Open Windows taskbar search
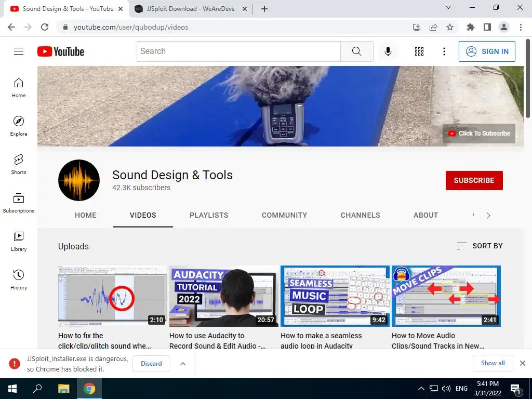Image resolution: width=532 pixels, height=399 pixels. tap(37, 389)
